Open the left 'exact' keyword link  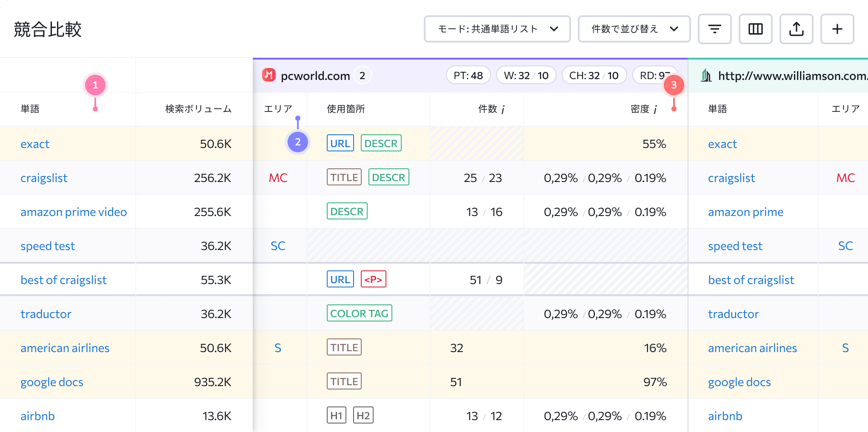pyautogui.click(x=35, y=144)
